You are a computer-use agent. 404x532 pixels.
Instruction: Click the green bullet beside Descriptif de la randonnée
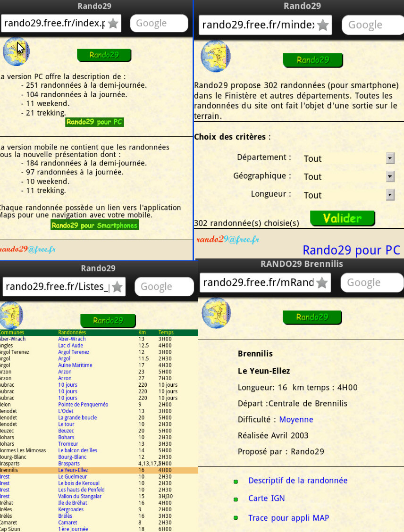click(x=236, y=482)
